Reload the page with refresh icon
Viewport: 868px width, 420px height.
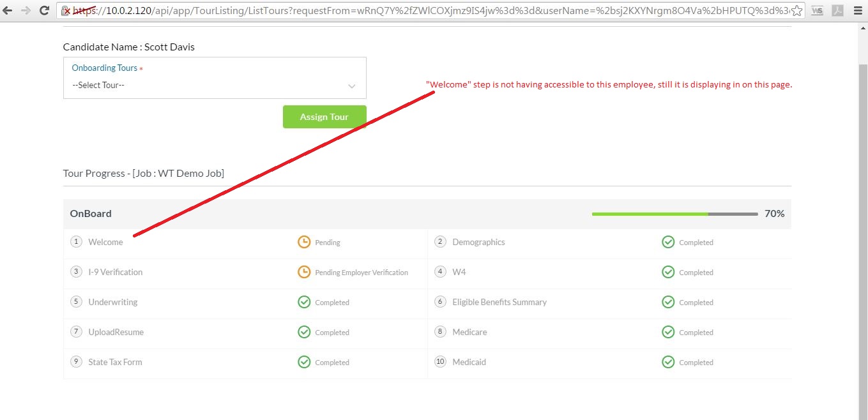click(44, 10)
